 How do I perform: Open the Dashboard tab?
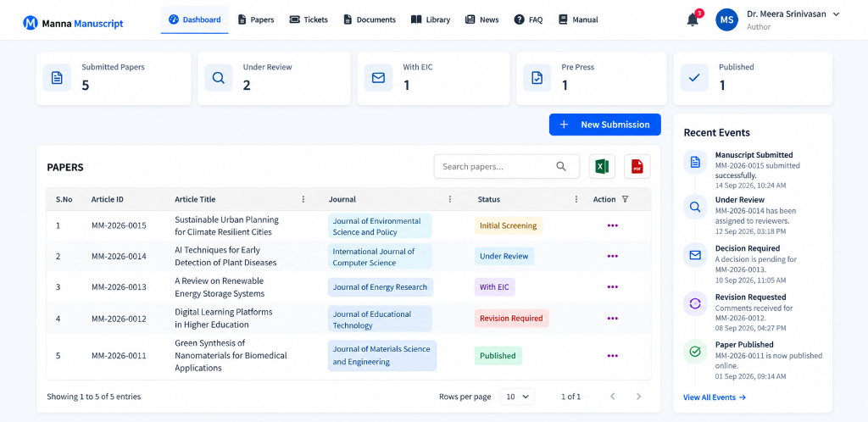[x=195, y=19]
